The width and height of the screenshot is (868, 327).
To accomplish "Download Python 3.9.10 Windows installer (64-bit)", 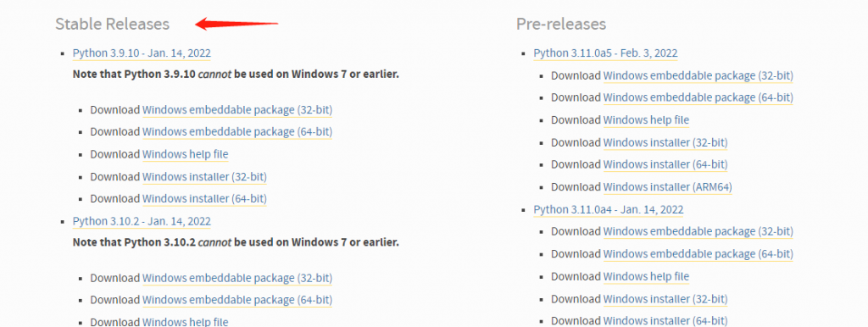I will coord(204,198).
